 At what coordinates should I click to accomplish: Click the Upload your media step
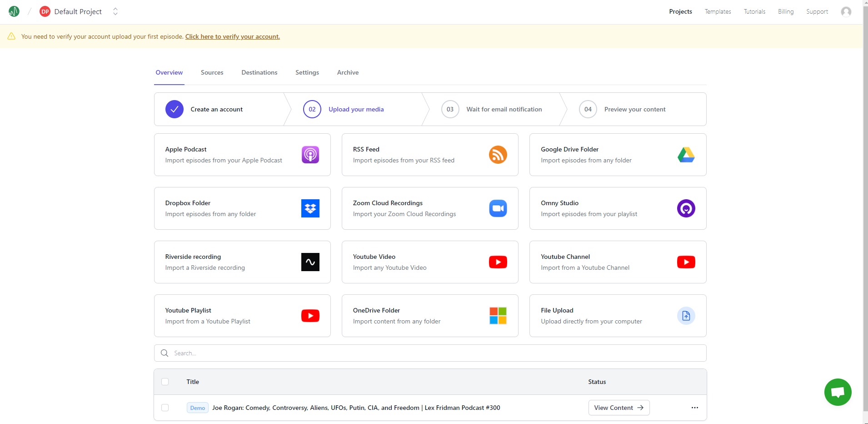tap(356, 109)
